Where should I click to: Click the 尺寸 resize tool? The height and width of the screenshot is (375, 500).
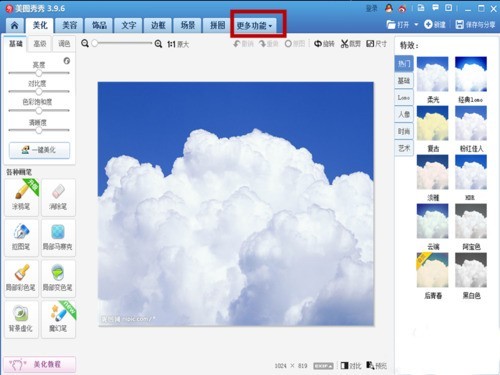[377, 44]
